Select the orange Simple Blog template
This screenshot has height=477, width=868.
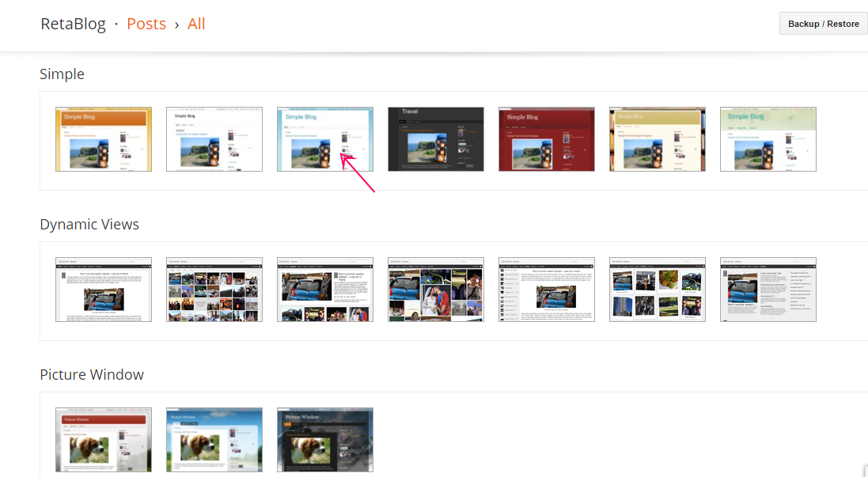[104, 139]
